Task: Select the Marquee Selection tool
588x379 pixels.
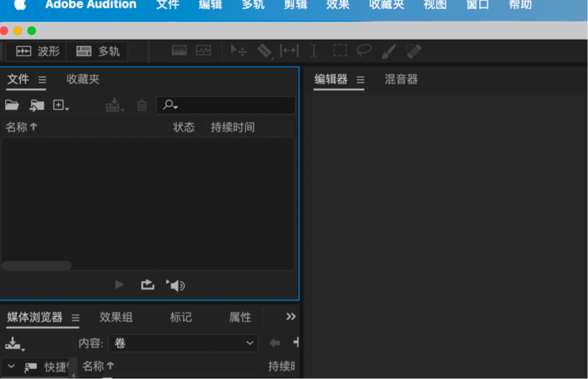Action: coord(340,51)
